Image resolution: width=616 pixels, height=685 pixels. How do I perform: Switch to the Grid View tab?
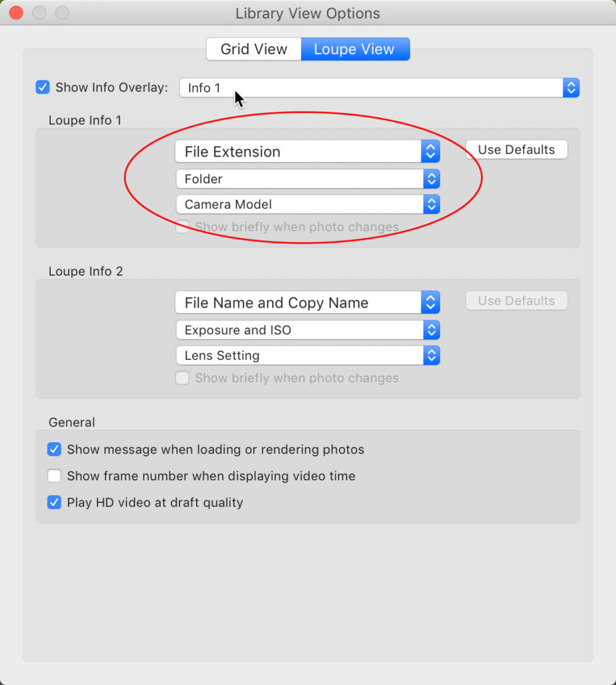[x=253, y=50]
